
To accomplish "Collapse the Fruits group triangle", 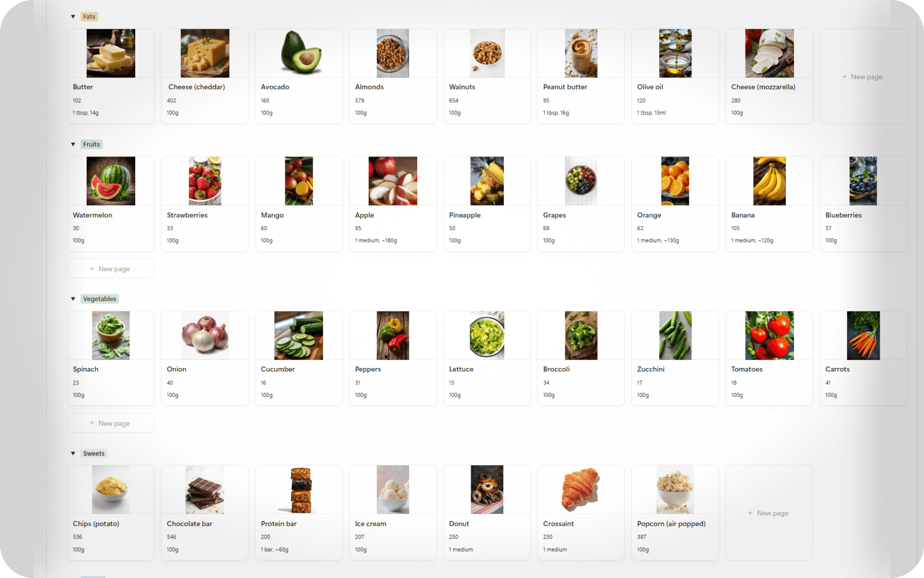I will 73,144.
